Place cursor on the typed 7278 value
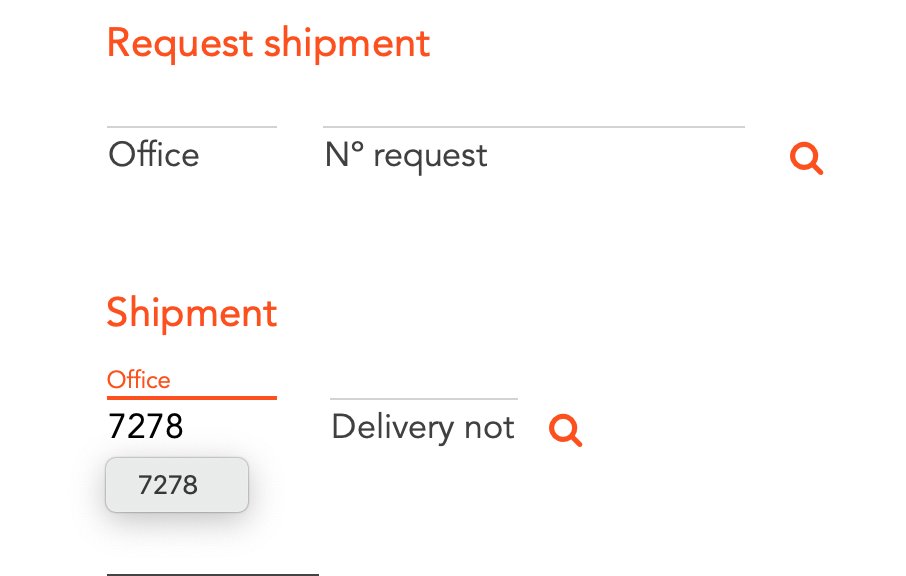Image resolution: width=906 pixels, height=576 pixels. pos(146,427)
